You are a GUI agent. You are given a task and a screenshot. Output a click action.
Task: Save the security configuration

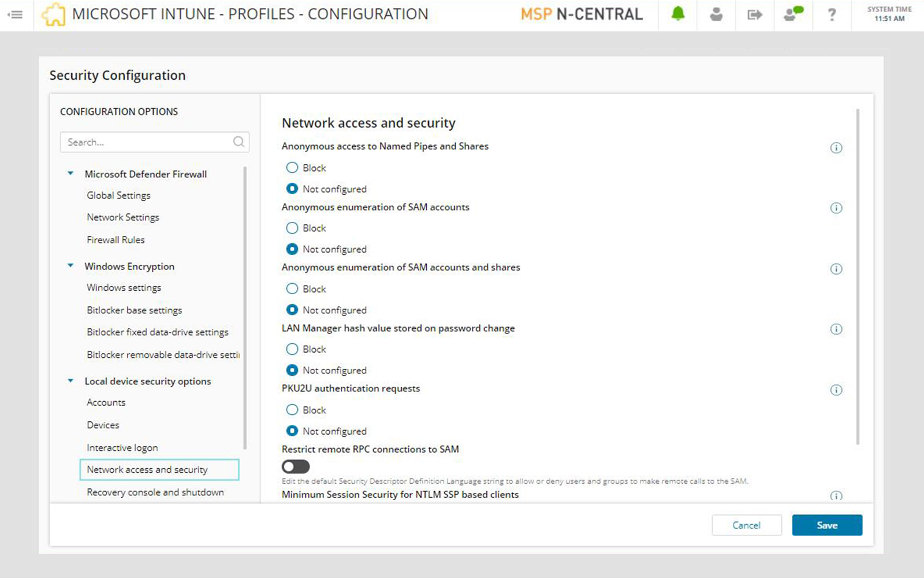pos(826,525)
